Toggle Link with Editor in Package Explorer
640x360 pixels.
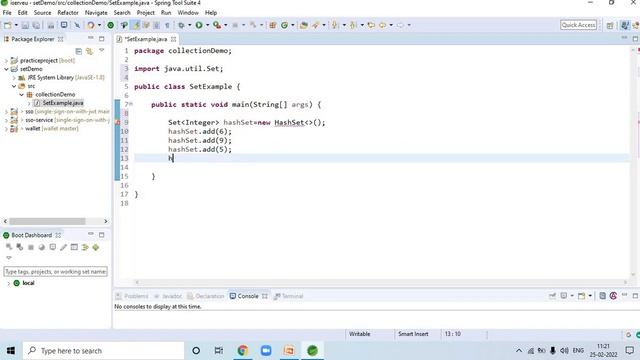[x=89, y=51]
